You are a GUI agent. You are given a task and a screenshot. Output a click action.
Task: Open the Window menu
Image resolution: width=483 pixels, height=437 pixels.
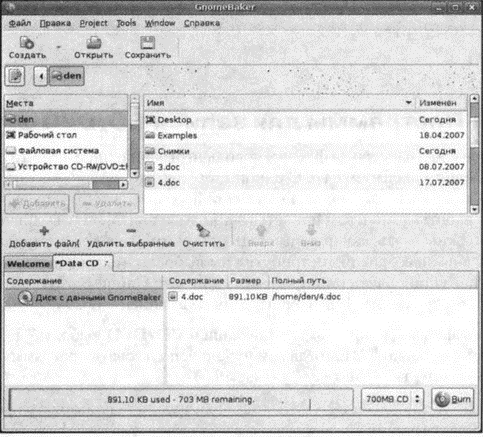point(160,23)
